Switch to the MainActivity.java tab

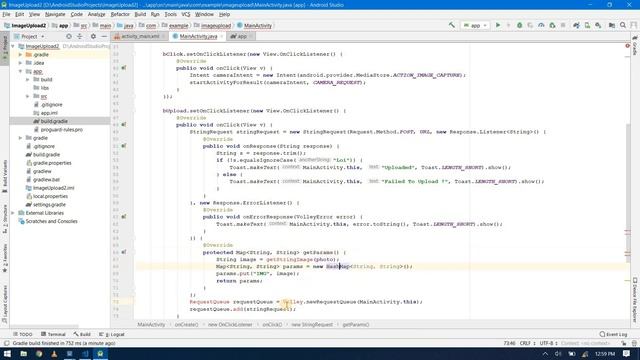[x=198, y=36]
